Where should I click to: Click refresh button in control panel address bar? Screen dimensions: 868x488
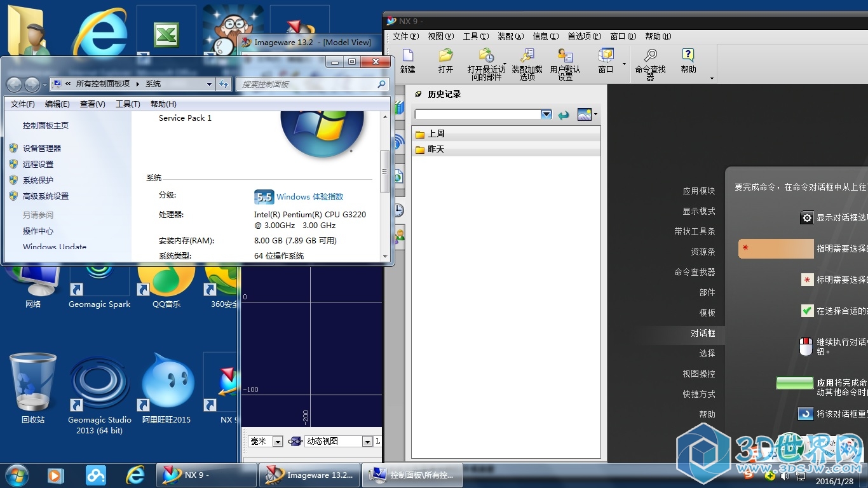pyautogui.click(x=224, y=84)
